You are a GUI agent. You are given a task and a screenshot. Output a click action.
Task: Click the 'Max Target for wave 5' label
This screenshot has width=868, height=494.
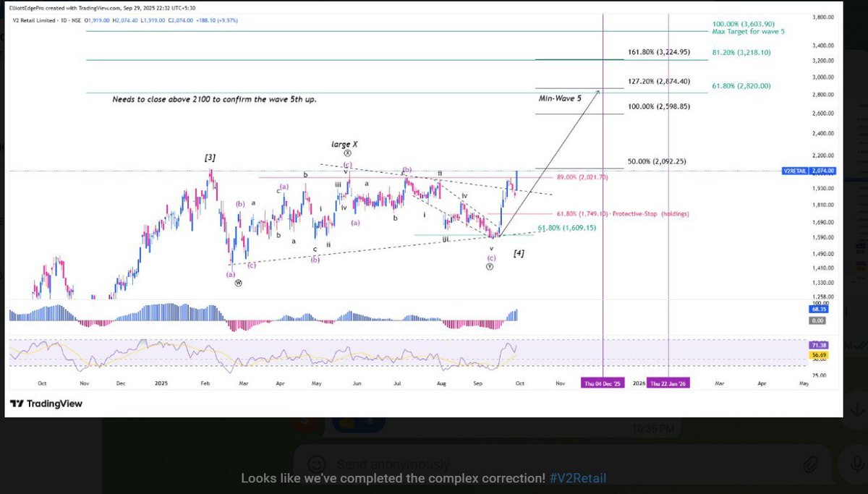click(x=747, y=31)
